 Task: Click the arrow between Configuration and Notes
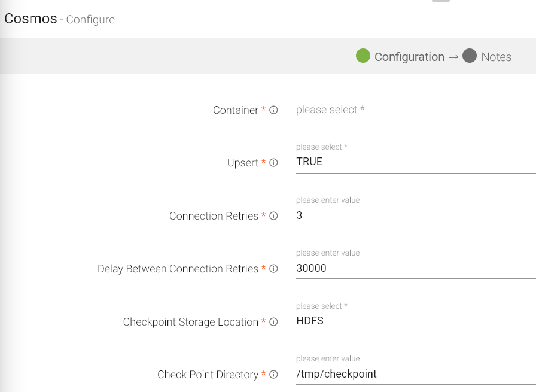coord(453,57)
